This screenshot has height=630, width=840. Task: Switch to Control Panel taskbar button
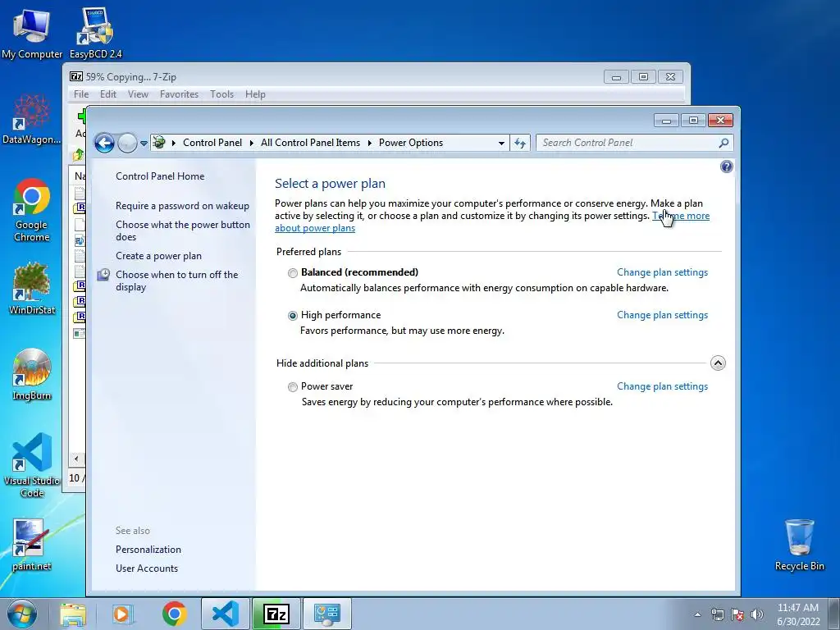(x=327, y=614)
